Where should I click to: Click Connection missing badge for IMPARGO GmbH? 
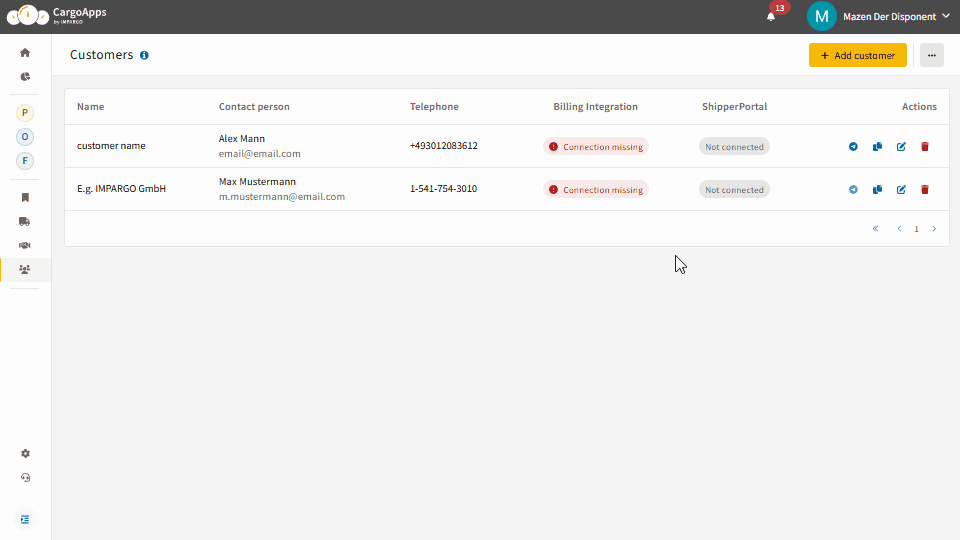[x=596, y=189]
